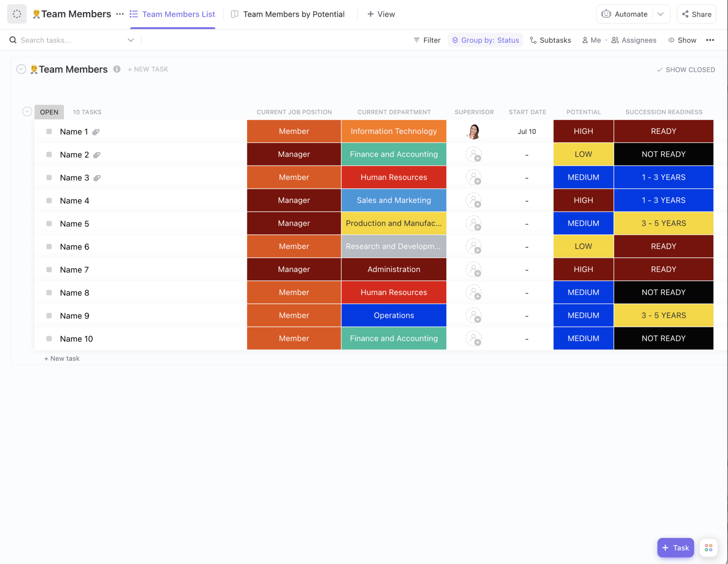Click the attachment paperclip next to Name 1
Screen dimensions: 728x564
(x=96, y=132)
